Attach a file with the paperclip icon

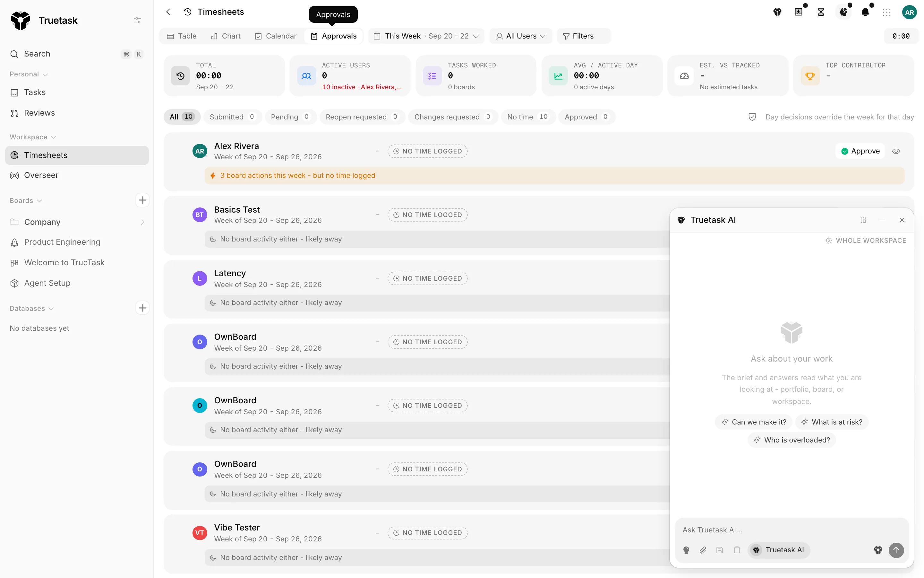click(703, 550)
